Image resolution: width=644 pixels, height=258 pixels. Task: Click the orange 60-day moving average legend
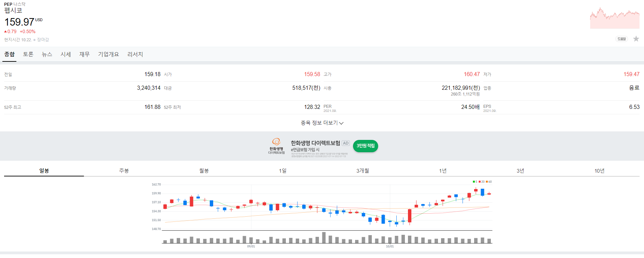(489, 182)
